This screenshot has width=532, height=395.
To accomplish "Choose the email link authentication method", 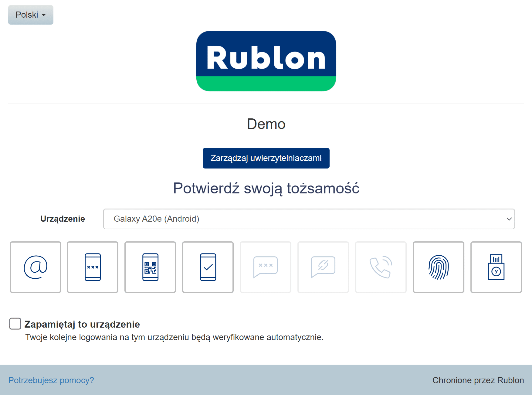I will [x=36, y=267].
